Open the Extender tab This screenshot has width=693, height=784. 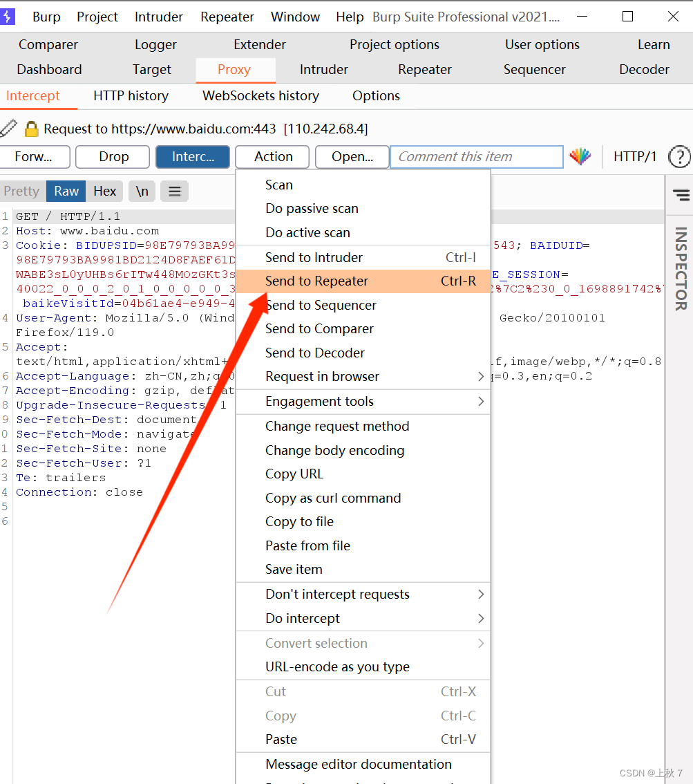pyautogui.click(x=260, y=45)
